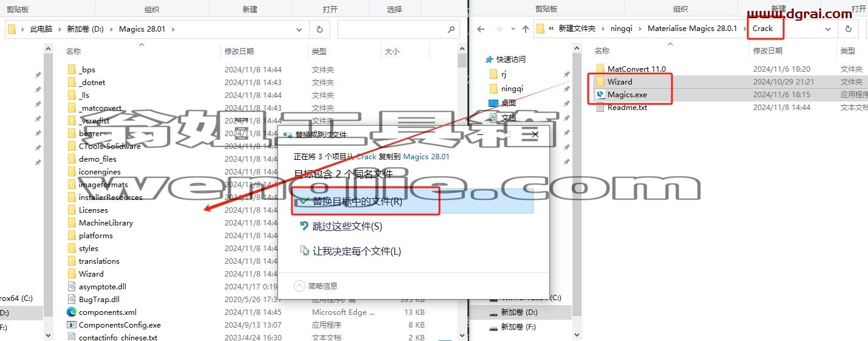Expand chevron before Crack breadcrumb
This screenshot has width=868, height=341.
coord(744,29)
